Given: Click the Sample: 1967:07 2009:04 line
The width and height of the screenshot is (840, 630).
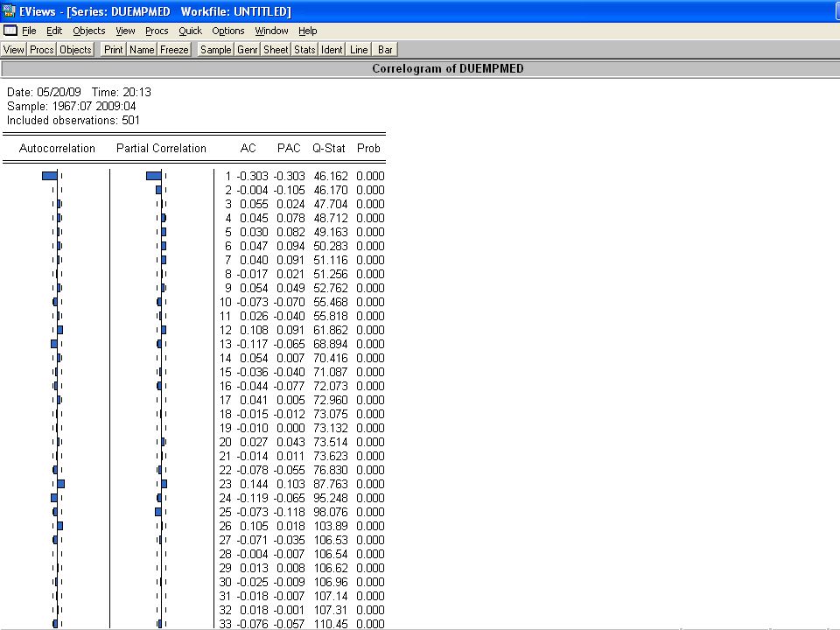Looking at the screenshot, I should click(x=71, y=106).
